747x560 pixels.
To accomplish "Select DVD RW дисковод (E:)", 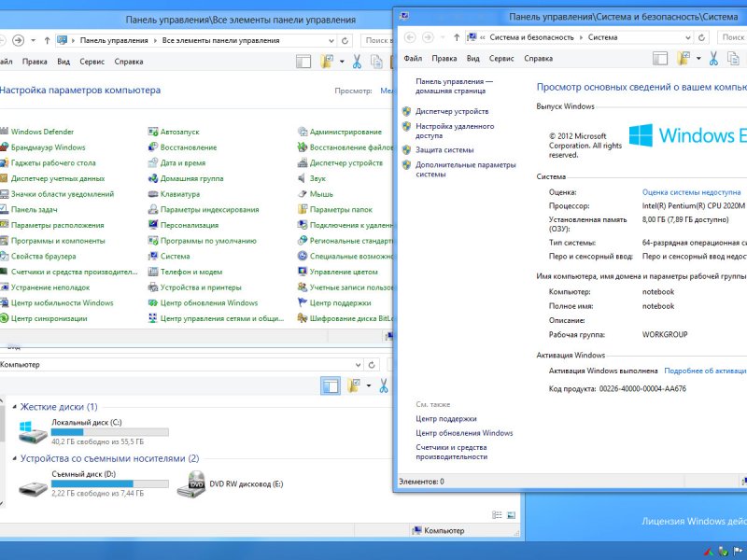I will (230, 483).
